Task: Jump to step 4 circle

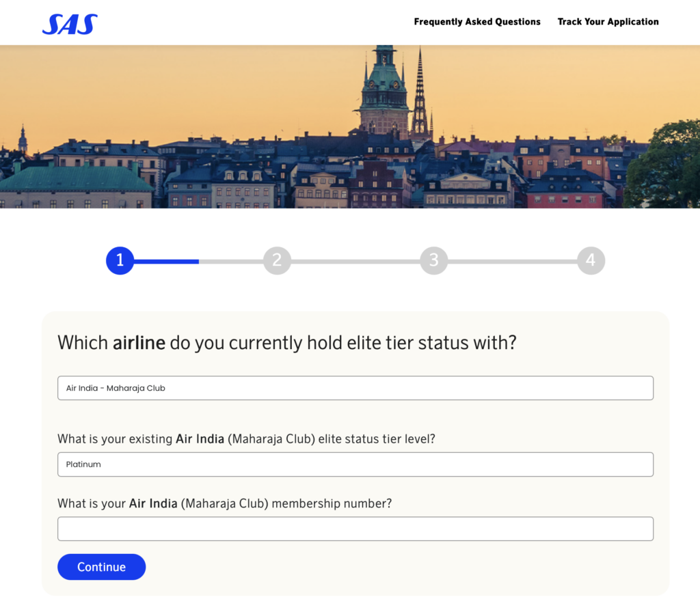Action: (591, 260)
